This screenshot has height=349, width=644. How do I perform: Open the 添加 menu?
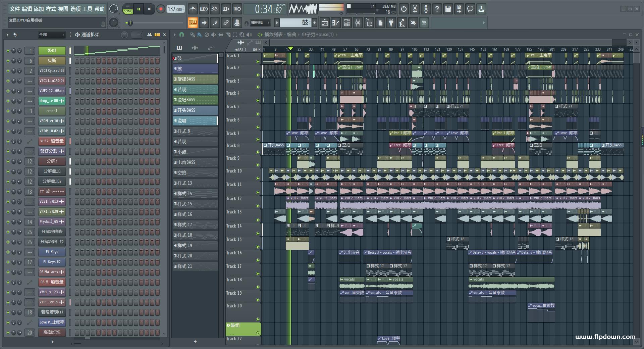(39, 9)
